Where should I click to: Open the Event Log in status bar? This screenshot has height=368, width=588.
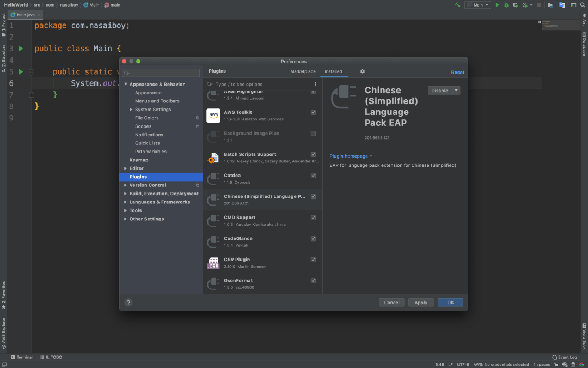(565, 357)
